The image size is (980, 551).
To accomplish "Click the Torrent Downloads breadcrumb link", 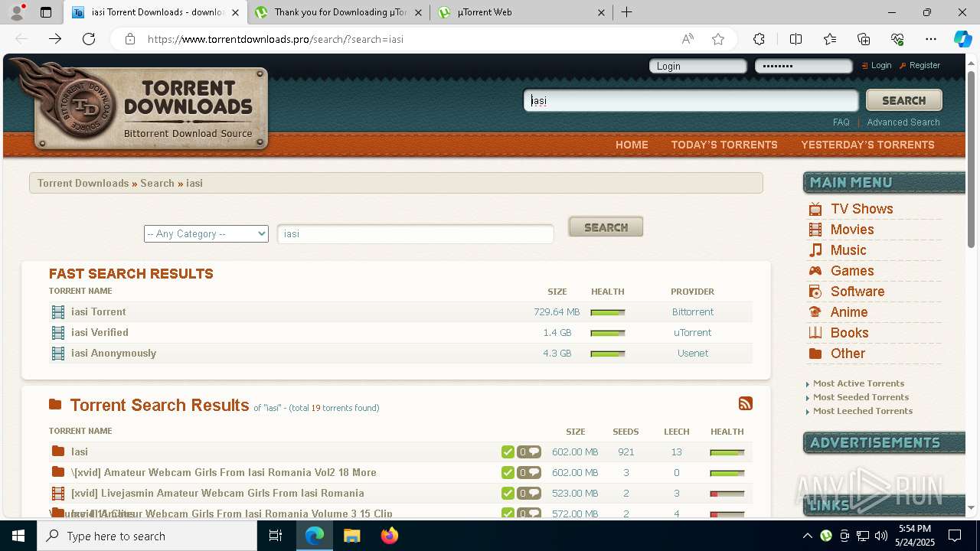I will coord(83,184).
